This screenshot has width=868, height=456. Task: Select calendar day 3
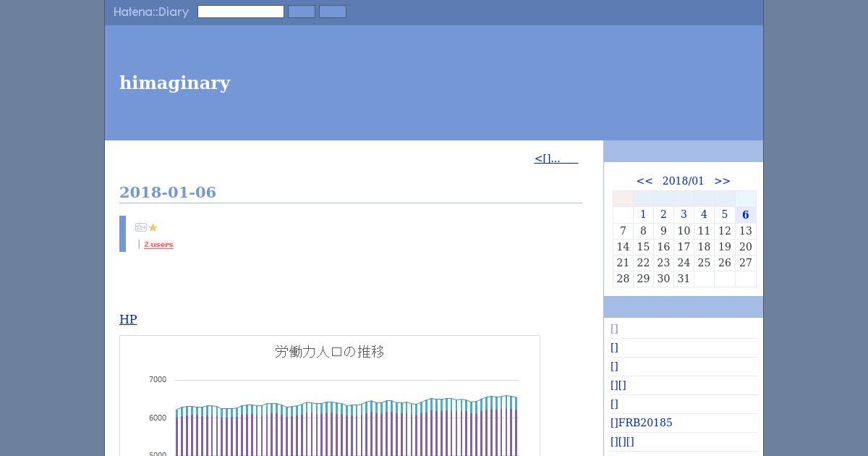(684, 214)
